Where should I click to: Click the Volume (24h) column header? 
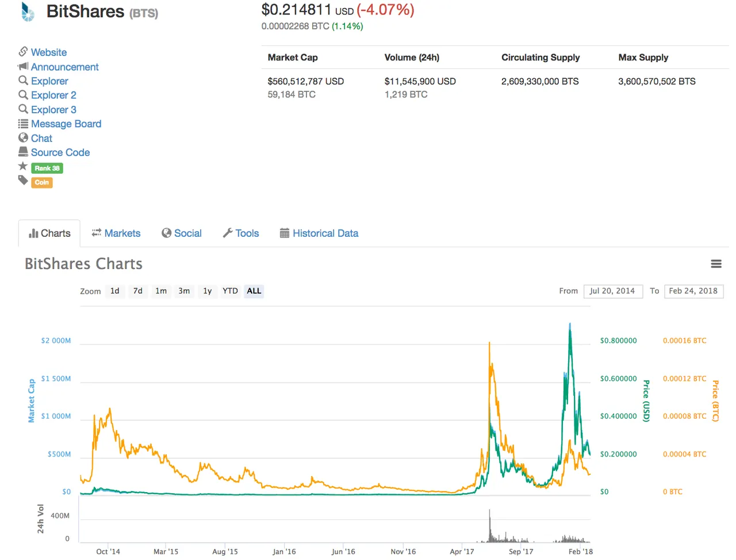pyautogui.click(x=412, y=57)
